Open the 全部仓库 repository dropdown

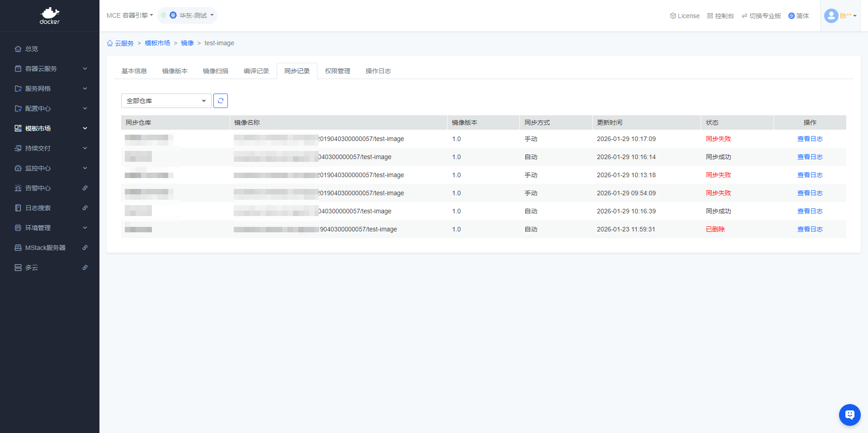(166, 101)
